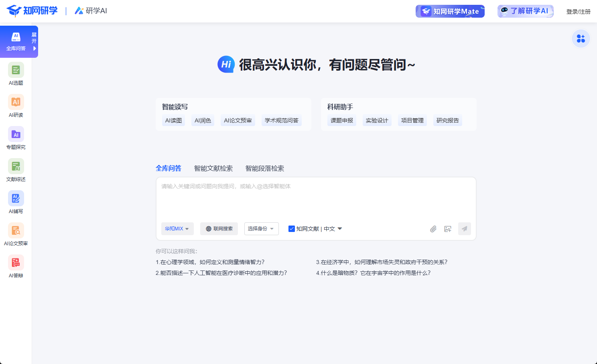The width and height of the screenshot is (597, 364).
Task: Expand the 中文 language dropdown arrow
Action: coord(340,229)
